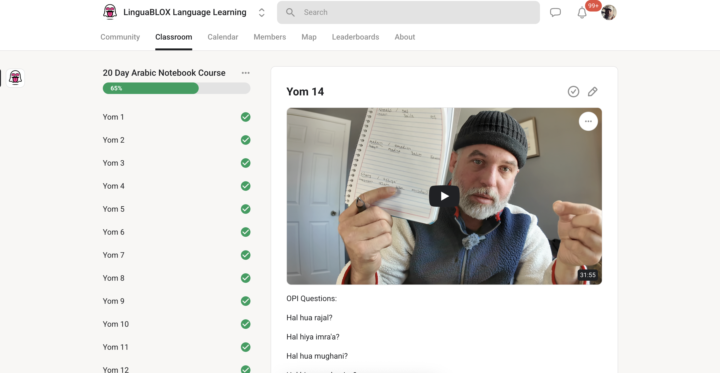Click the 65% course progress bar
This screenshot has height=373, width=720.
(x=176, y=88)
